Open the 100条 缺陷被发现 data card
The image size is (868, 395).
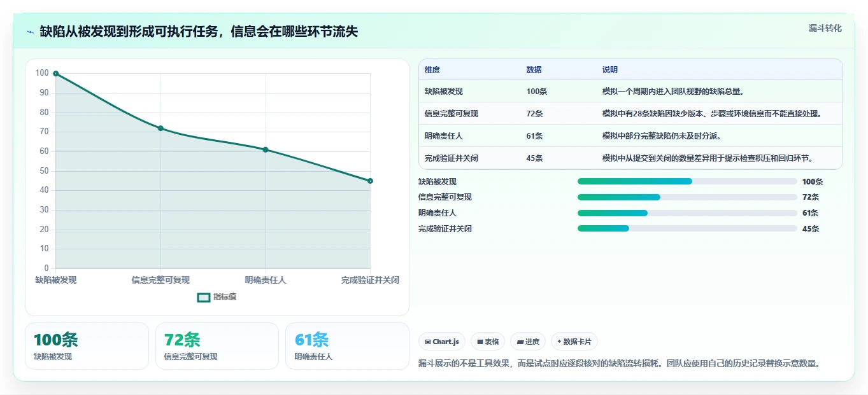click(87, 346)
